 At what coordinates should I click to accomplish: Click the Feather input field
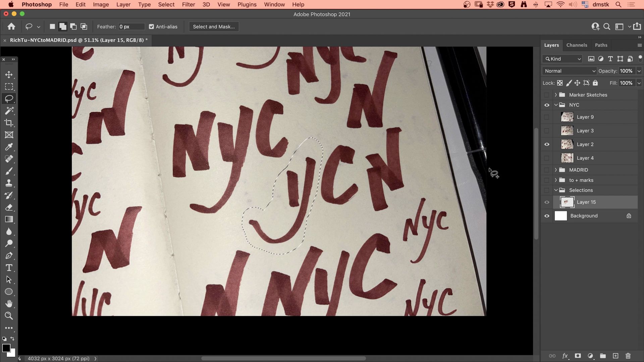[131, 26]
